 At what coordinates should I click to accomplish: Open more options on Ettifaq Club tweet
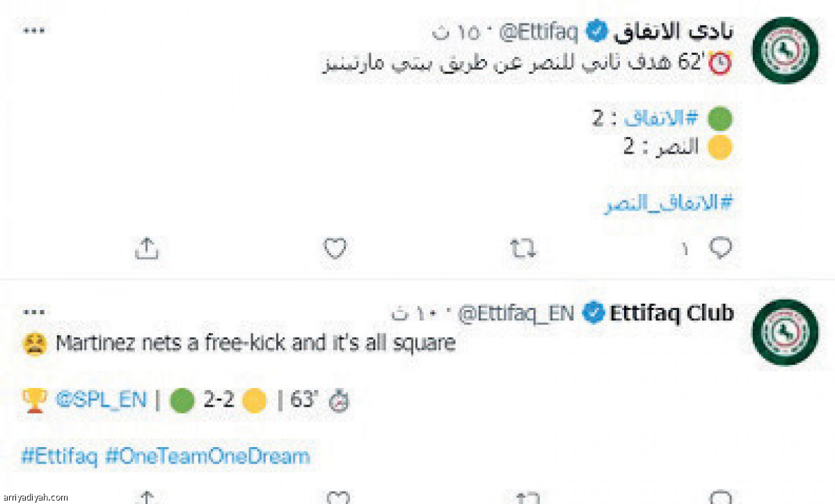click(x=33, y=313)
